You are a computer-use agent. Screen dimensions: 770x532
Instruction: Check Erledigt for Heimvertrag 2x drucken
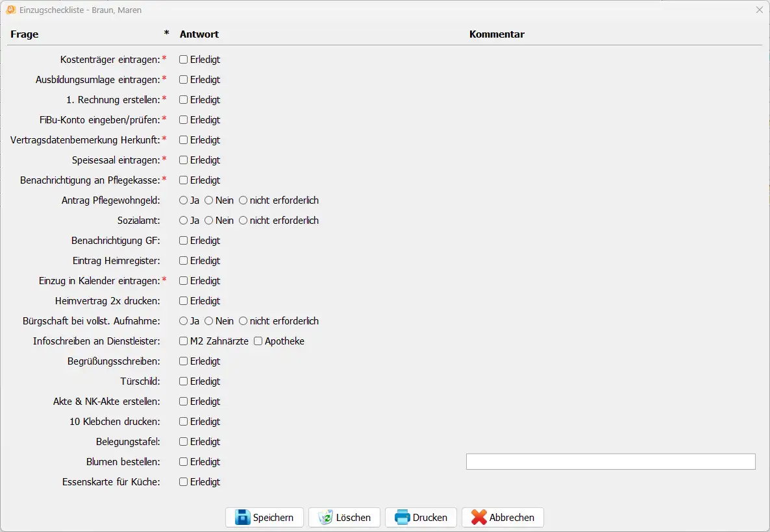click(184, 301)
